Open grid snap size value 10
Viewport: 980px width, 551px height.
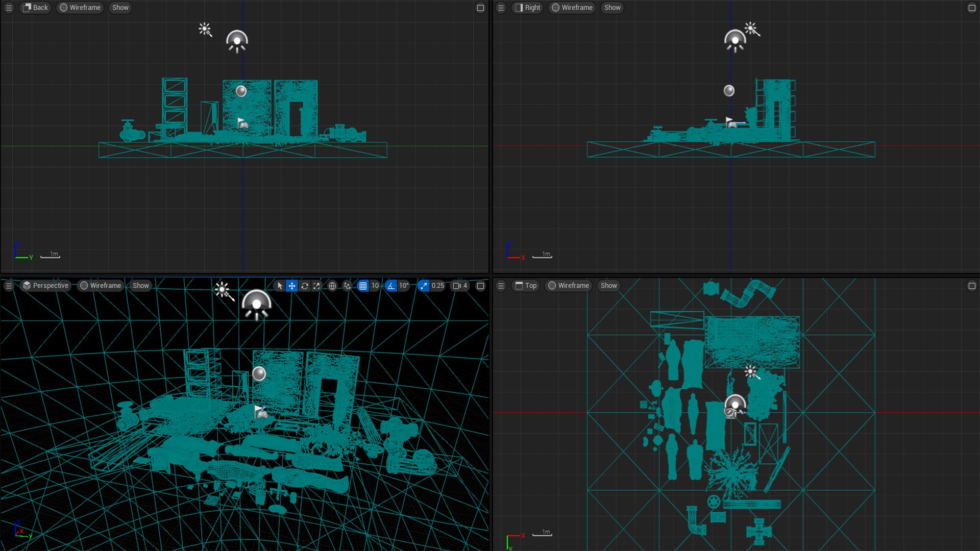[x=375, y=286]
